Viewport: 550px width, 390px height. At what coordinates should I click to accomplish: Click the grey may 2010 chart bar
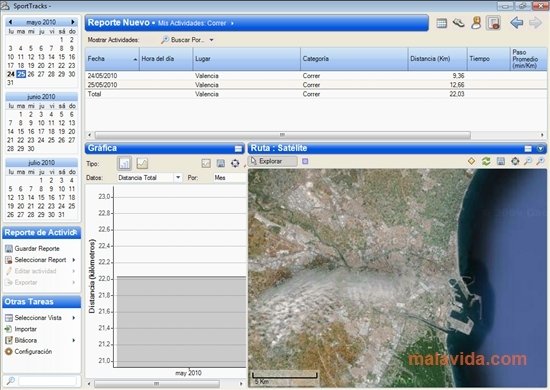[181, 322]
